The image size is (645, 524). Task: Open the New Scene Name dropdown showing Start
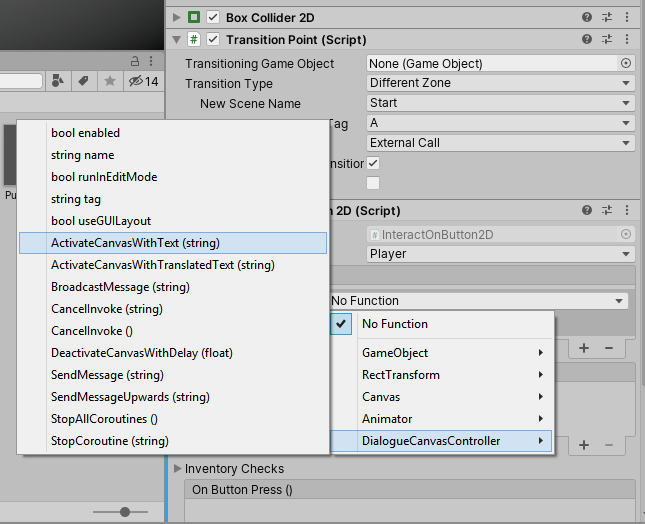pyautogui.click(x=499, y=103)
